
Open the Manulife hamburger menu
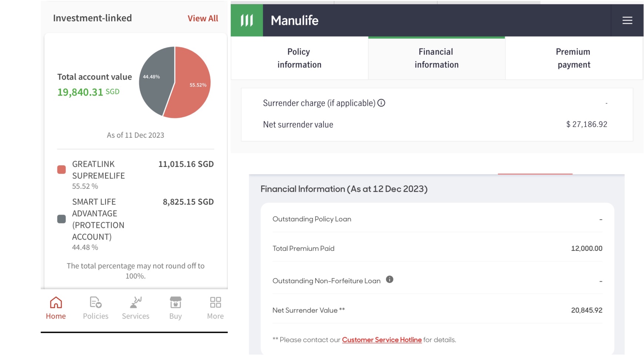click(x=627, y=20)
